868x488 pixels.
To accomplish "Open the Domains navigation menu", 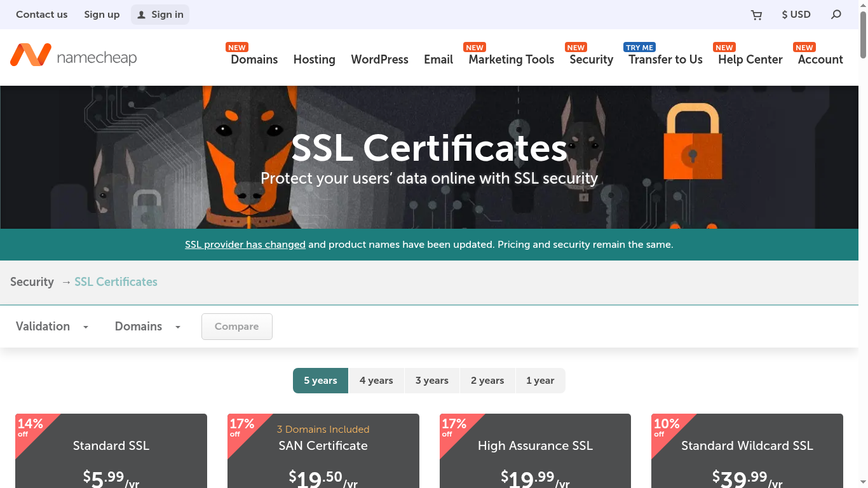I will [254, 59].
